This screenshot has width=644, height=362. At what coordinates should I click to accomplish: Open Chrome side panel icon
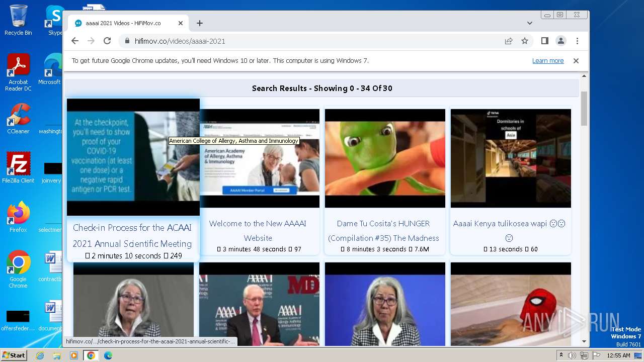[545, 41]
